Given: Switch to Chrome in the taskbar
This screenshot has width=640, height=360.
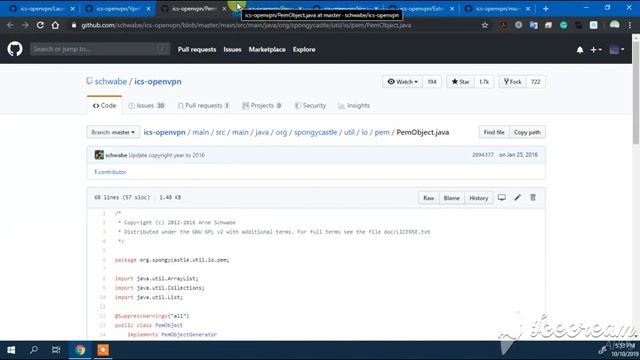Looking at the screenshot, I should 80,350.
